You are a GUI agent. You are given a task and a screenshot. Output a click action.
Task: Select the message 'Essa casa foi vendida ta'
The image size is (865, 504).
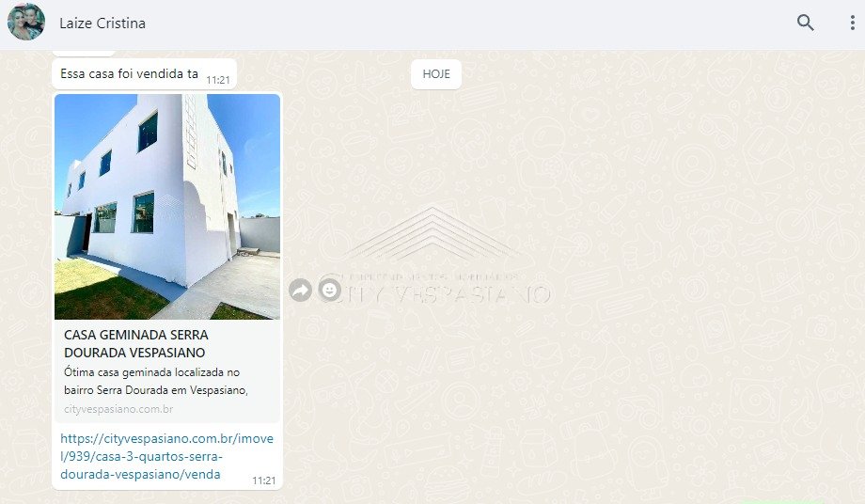[x=129, y=74]
